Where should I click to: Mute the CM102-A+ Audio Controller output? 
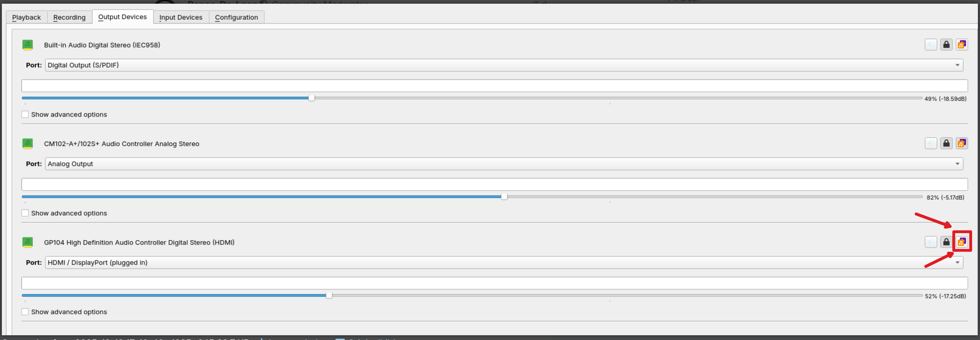(931, 143)
